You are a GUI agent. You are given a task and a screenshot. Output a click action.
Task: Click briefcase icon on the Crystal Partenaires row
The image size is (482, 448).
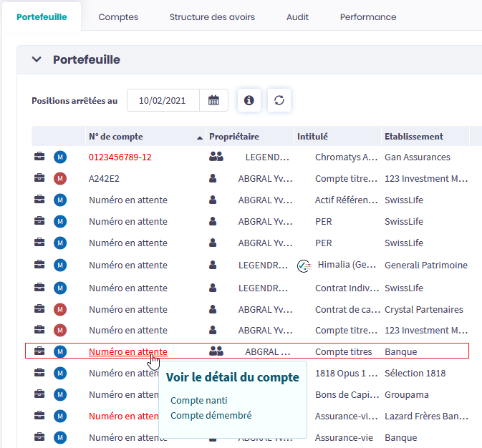point(39,309)
